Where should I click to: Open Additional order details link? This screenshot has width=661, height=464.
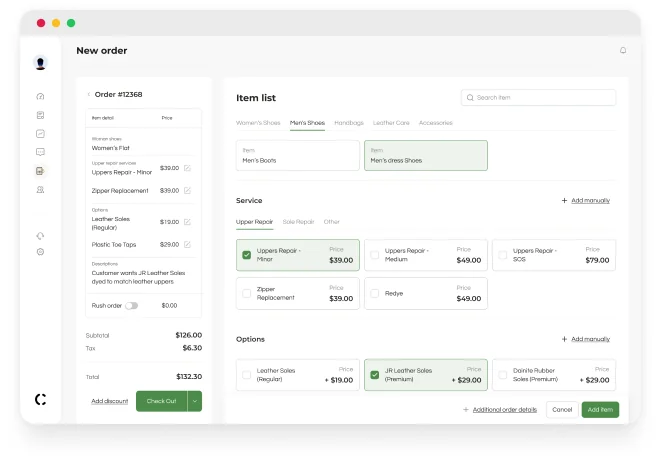pos(505,410)
